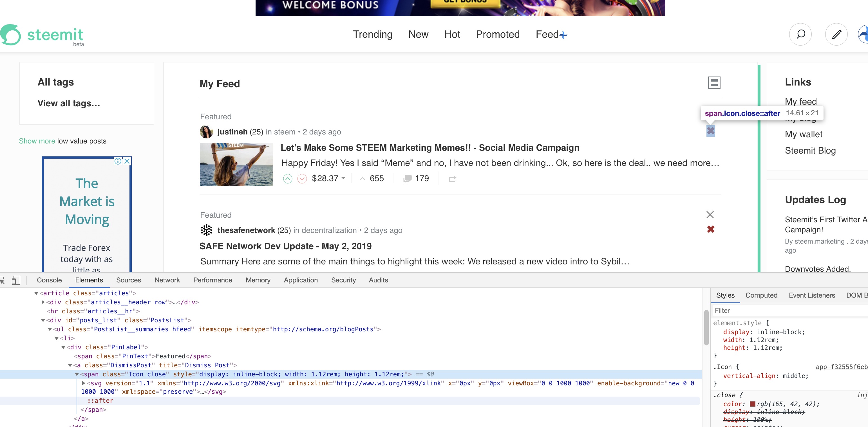Viewport: 868px width, 427px height.
Task: Collapse the post using the chevron beside 655
Action: coord(363,179)
